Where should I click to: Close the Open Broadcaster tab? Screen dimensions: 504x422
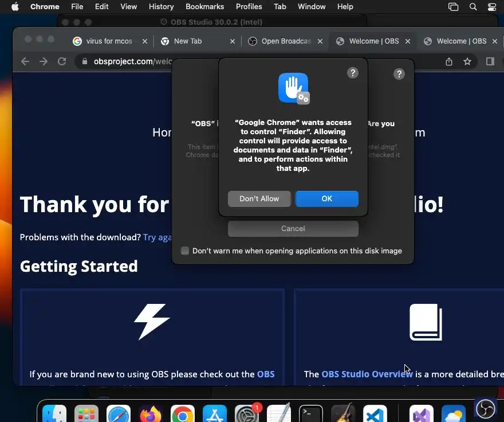point(320,41)
